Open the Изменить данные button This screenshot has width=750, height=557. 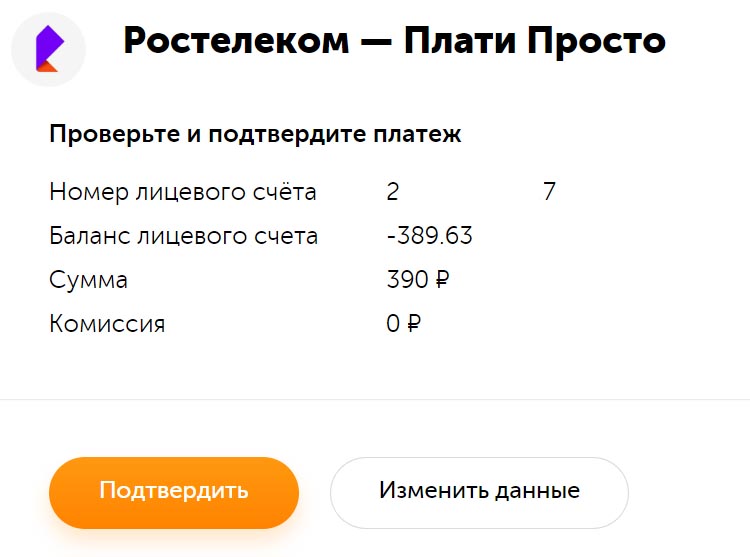[479, 492]
